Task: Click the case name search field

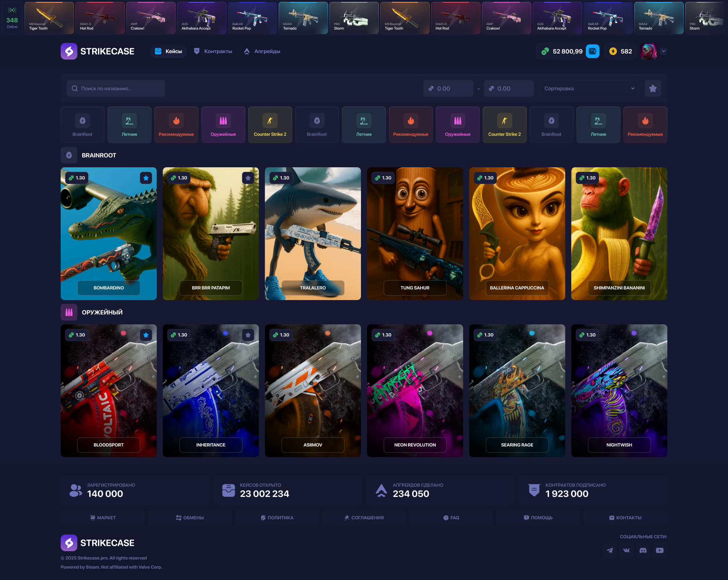Action: click(116, 88)
